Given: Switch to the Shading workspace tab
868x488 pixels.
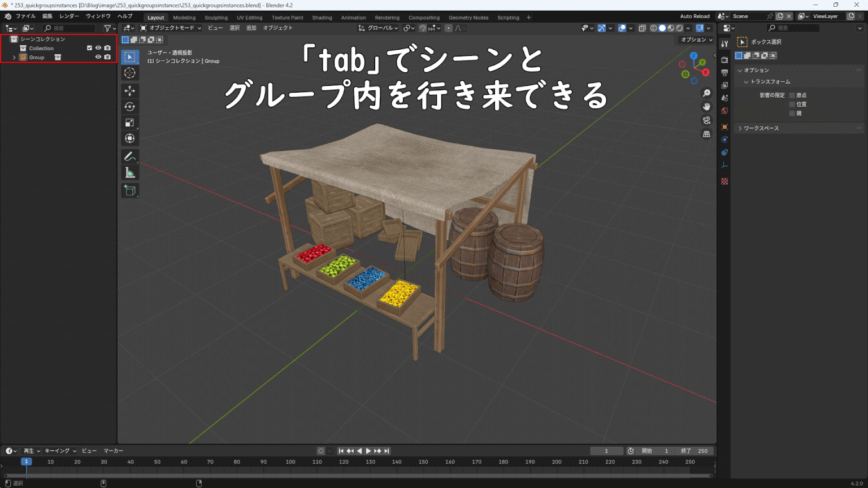Looking at the screenshot, I should (322, 18).
